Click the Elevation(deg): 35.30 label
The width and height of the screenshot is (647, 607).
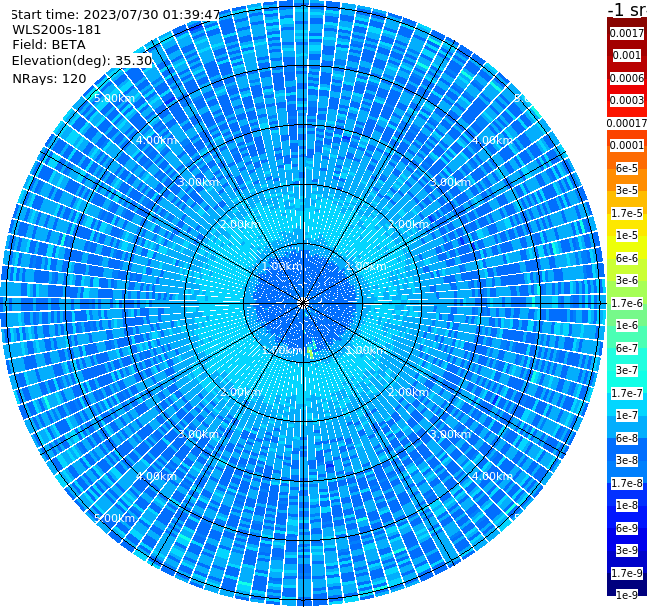[82, 61]
